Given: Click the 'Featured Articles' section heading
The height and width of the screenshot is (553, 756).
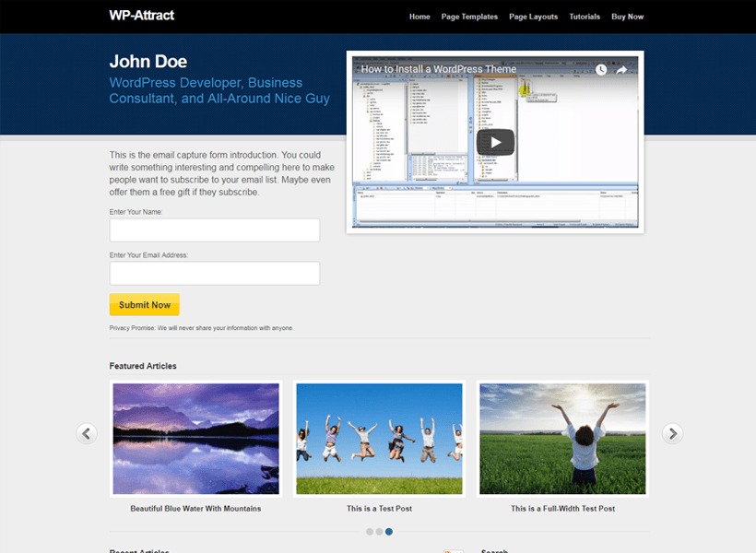Looking at the screenshot, I should (143, 366).
